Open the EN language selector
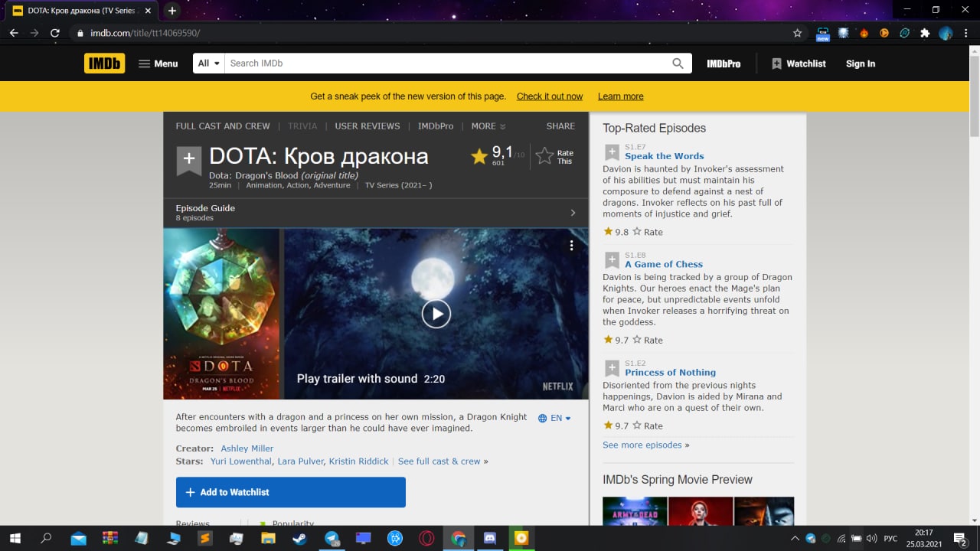Image resolution: width=980 pixels, height=551 pixels. pyautogui.click(x=555, y=418)
